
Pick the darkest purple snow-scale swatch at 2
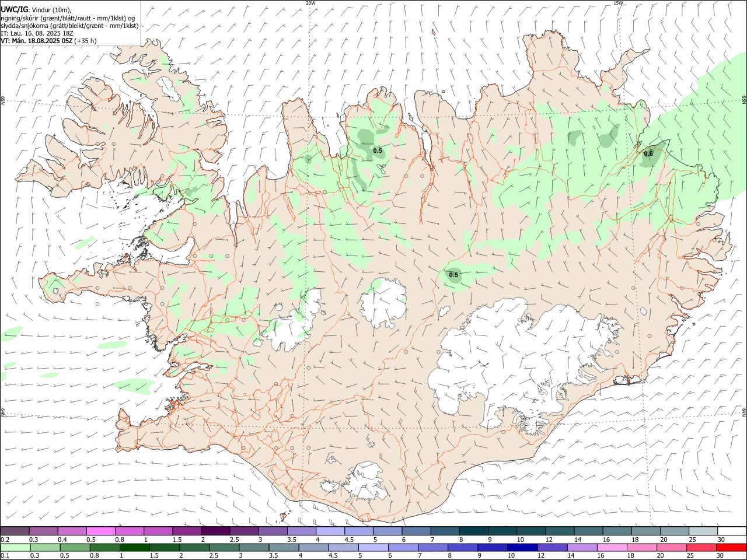click(215, 531)
